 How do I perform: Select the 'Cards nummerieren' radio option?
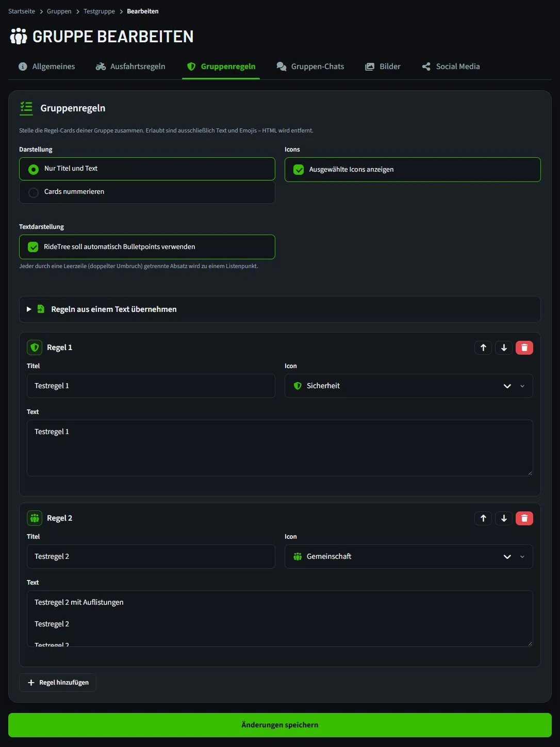(147, 192)
